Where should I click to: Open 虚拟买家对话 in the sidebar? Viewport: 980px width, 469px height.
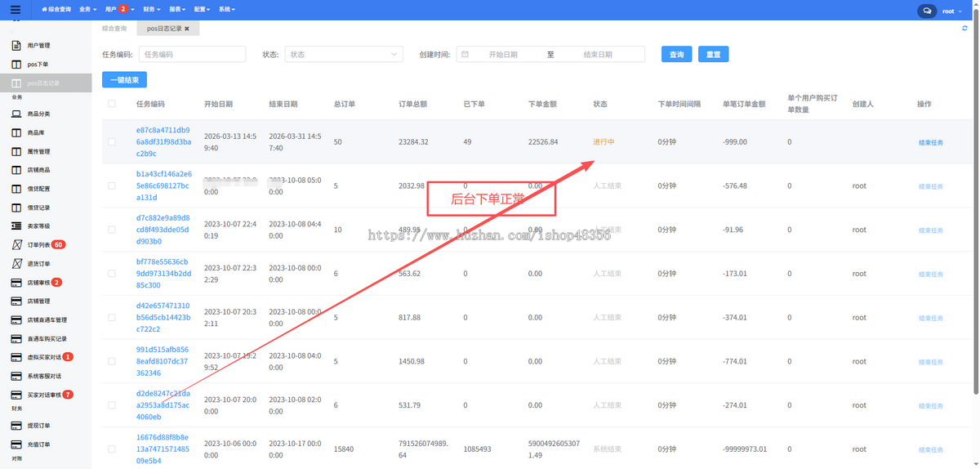(x=46, y=357)
